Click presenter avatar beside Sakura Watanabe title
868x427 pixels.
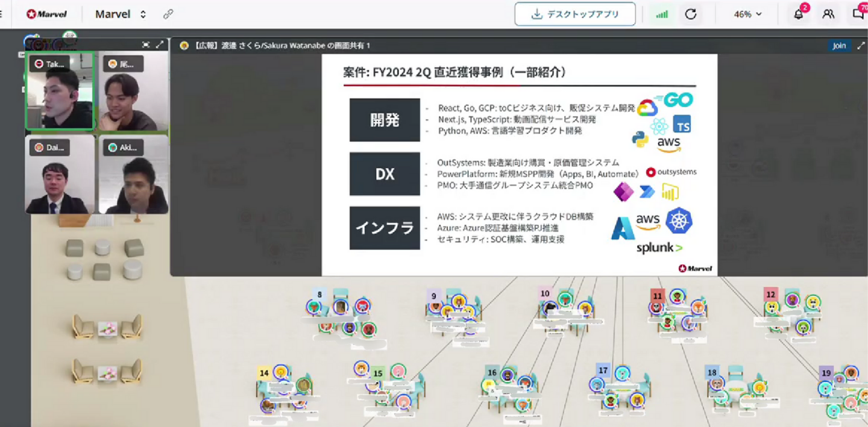[x=184, y=45]
